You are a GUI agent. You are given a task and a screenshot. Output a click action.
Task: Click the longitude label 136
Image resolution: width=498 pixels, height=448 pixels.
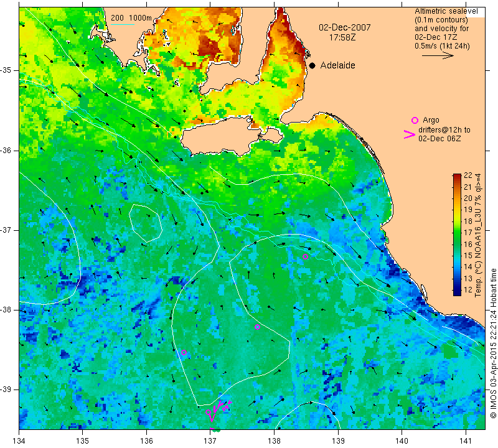tap(146, 441)
